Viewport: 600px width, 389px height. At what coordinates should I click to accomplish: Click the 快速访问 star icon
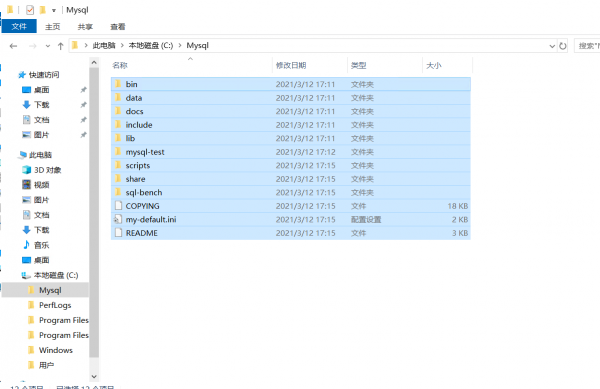tap(22, 75)
